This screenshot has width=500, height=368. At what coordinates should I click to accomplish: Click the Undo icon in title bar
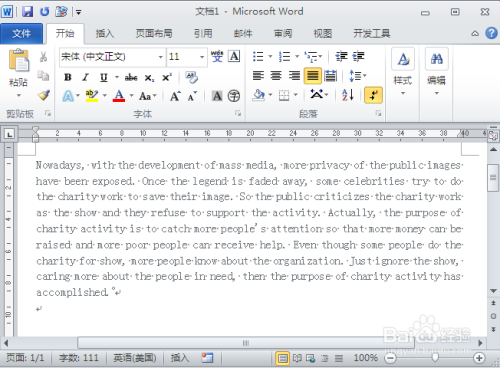tap(44, 12)
